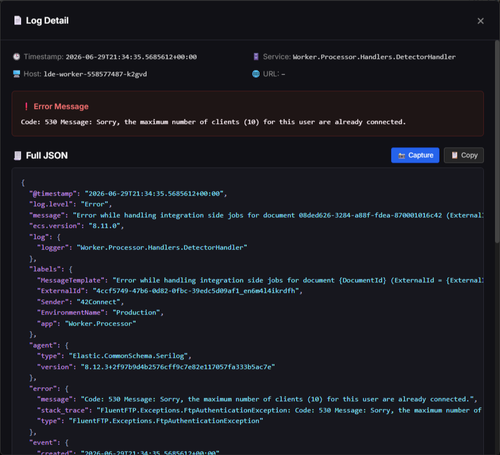Viewport: 500px width, 455px height.
Task: Click the Full JSON heading
Action: pyautogui.click(x=47, y=156)
